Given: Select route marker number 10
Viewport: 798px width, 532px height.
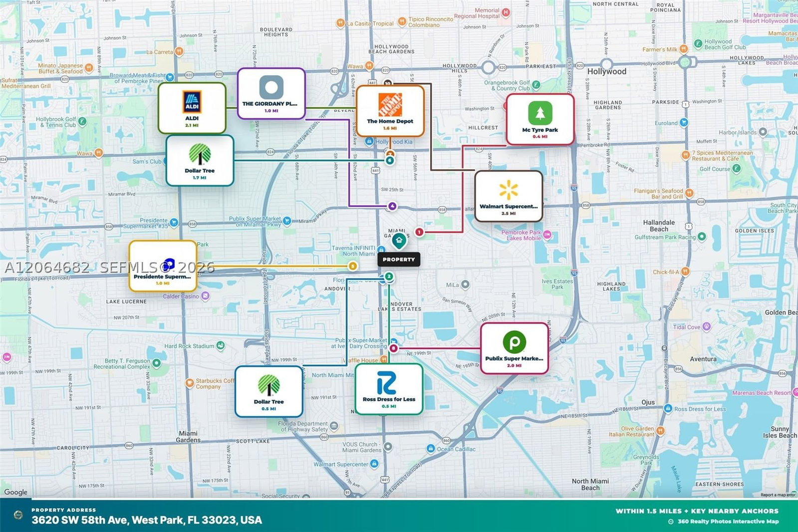Looking at the screenshot, I should 388,83.
